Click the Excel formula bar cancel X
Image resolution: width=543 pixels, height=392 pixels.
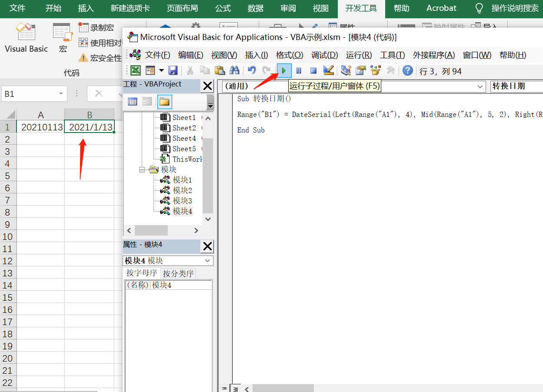(x=99, y=93)
